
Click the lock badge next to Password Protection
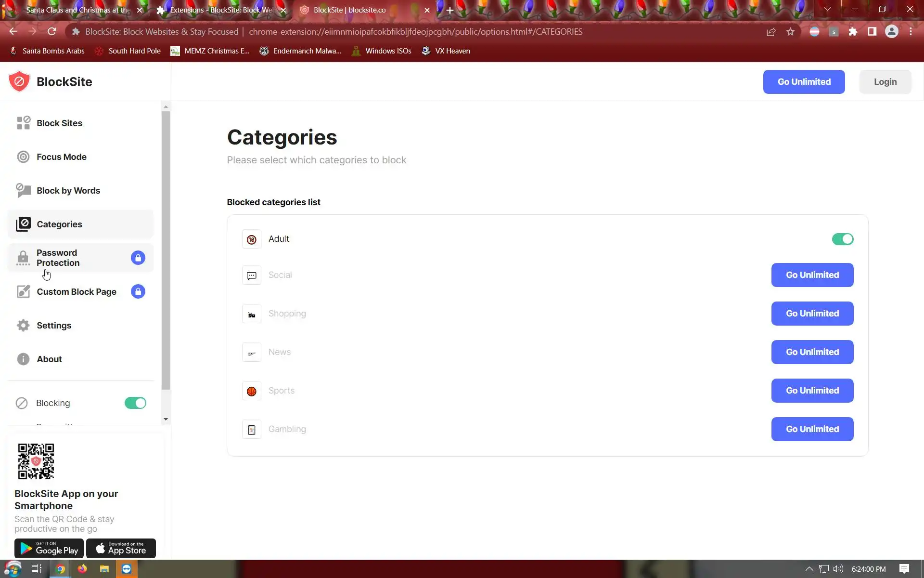click(138, 258)
